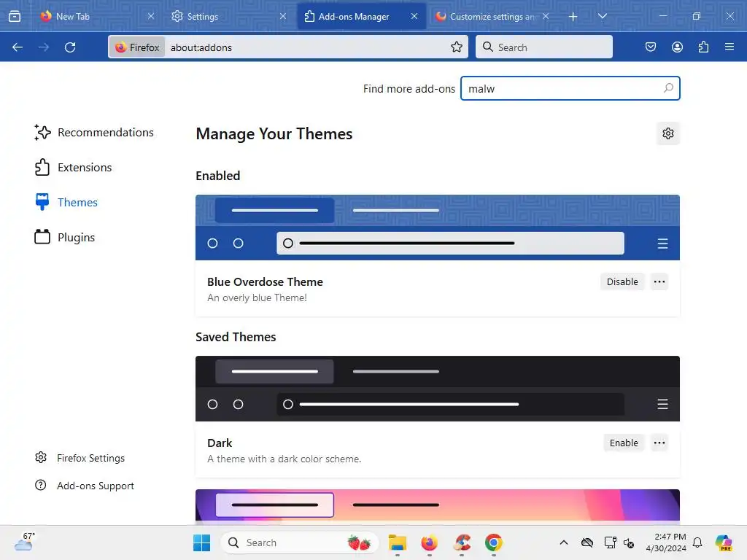Open Copilot preview icon in taskbar

click(723, 542)
